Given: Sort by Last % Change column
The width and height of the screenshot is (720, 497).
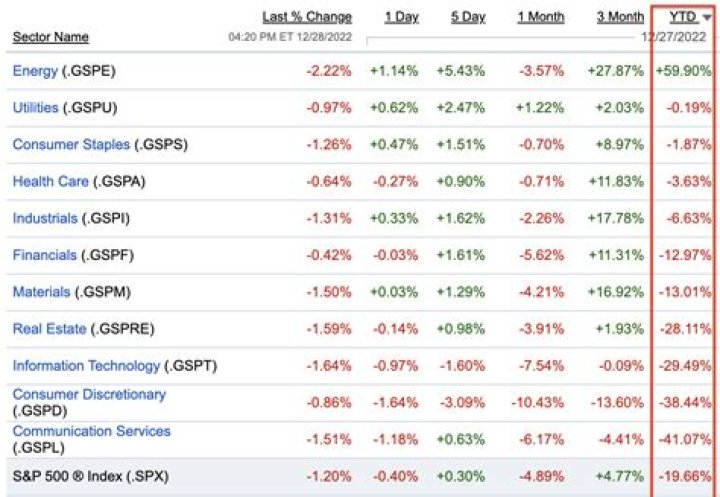Looking at the screenshot, I should point(307,17).
